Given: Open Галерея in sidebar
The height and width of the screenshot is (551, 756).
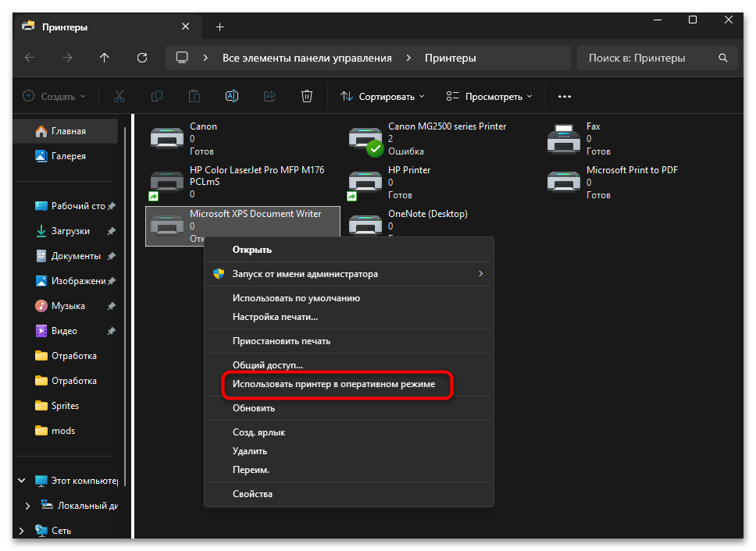Looking at the screenshot, I should 66,156.
